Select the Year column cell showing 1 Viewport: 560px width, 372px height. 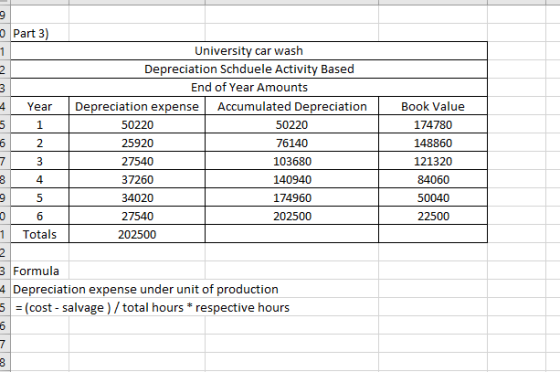tap(40, 125)
